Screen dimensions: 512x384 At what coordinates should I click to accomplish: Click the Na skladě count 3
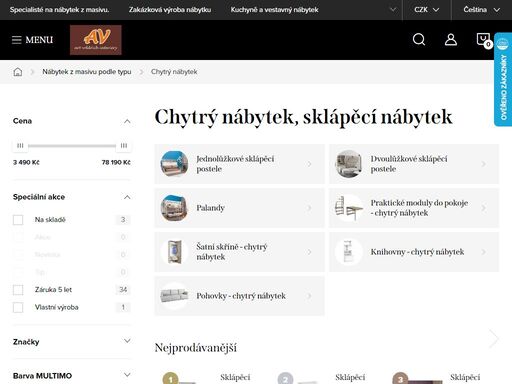pyautogui.click(x=123, y=220)
